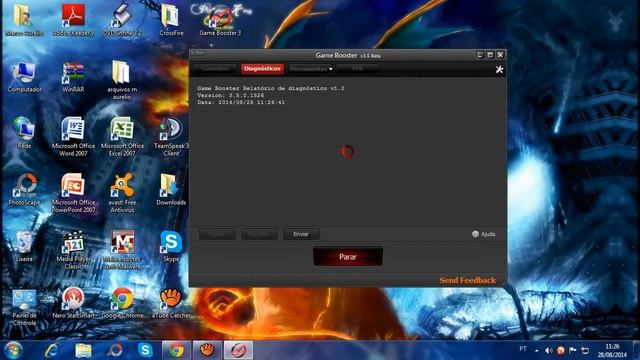Open the DVD Shrink 3.2 shortcut
The width and height of the screenshot is (640, 360).
(122, 20)
